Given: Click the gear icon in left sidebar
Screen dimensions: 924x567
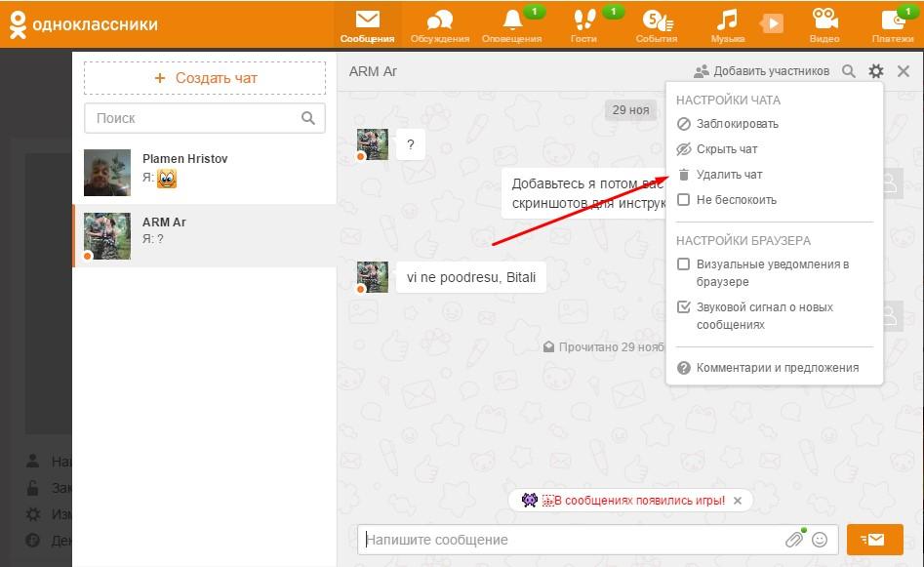Looking at the screenshot, I should coord(33,514).
